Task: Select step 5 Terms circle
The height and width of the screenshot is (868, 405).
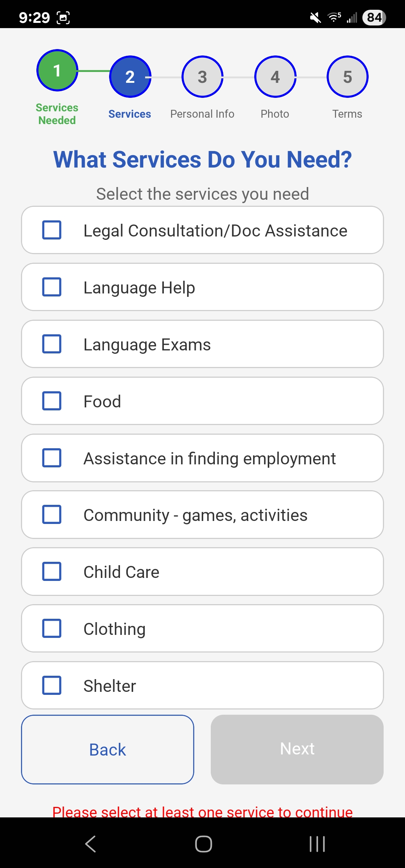Action: pyautogui.click(x=348, y=77)
